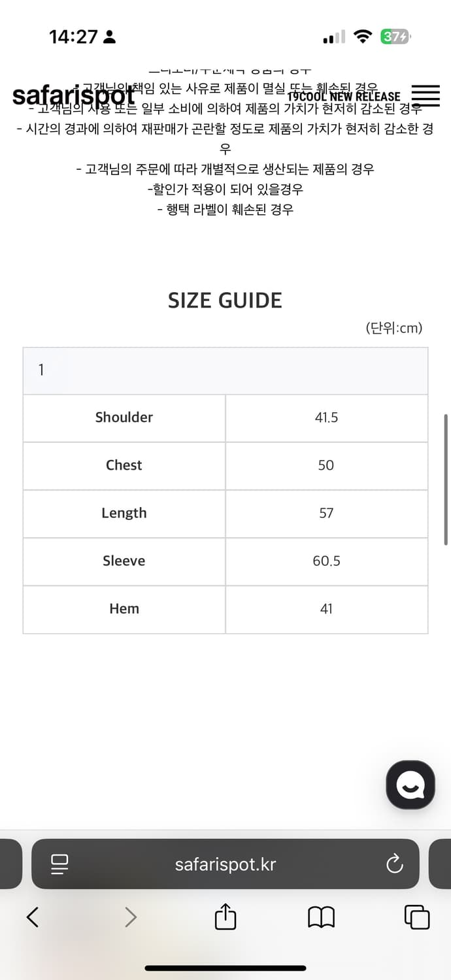Tap the Shoulder row label

(x=124, y=417)
